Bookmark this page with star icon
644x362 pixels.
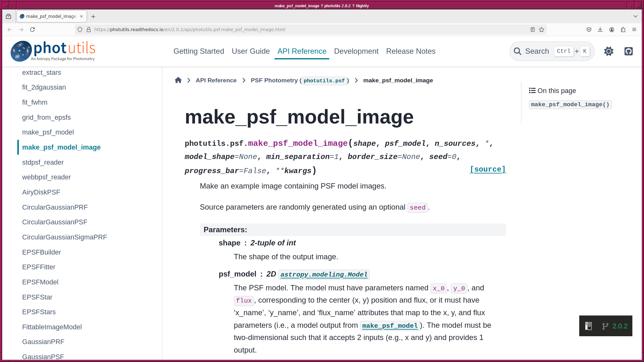tap(541, 30)
